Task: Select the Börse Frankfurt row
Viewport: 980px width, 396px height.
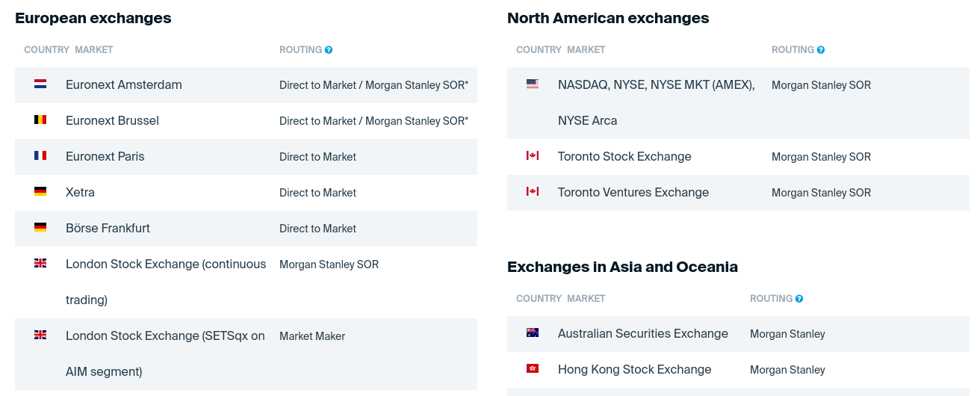Action: 246,229
